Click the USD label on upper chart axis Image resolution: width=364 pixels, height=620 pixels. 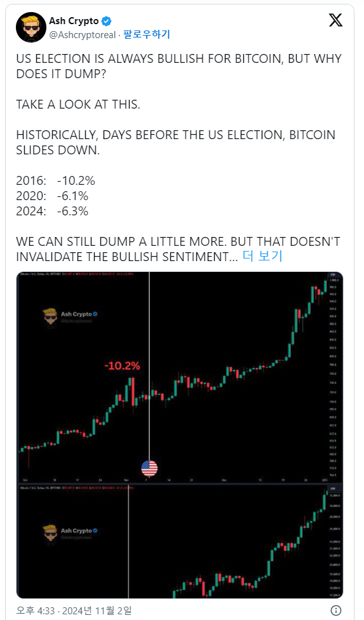coord(333,275)
